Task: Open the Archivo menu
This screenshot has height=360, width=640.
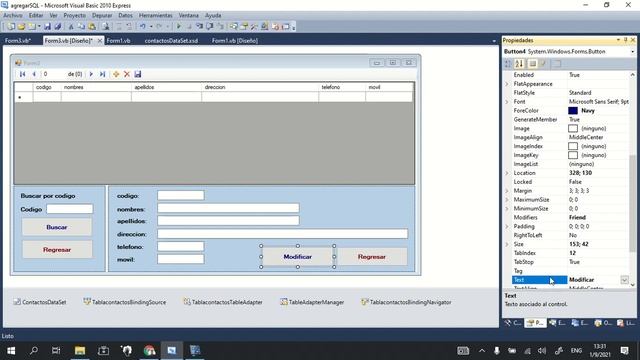Action: 13,15
